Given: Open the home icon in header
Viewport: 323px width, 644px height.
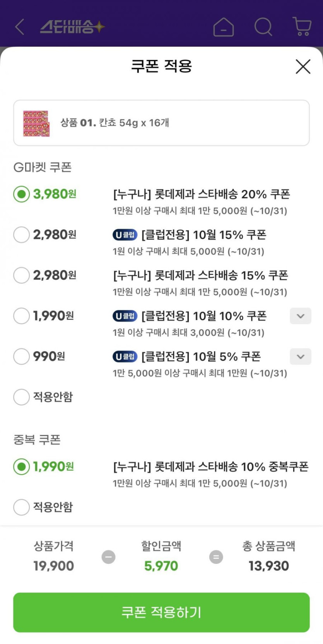Looking at the screenshot, I should 223,27.
